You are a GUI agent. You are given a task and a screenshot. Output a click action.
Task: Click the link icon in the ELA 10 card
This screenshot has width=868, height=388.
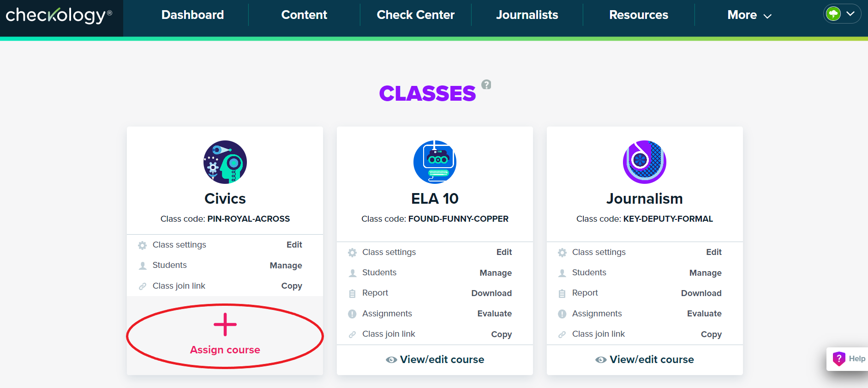coord(352,334)
